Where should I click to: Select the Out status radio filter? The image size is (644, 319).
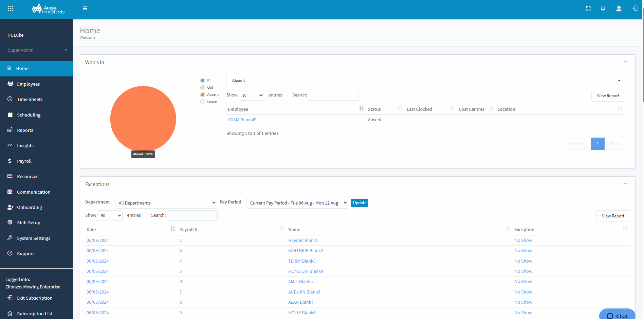tap(203, 87)
